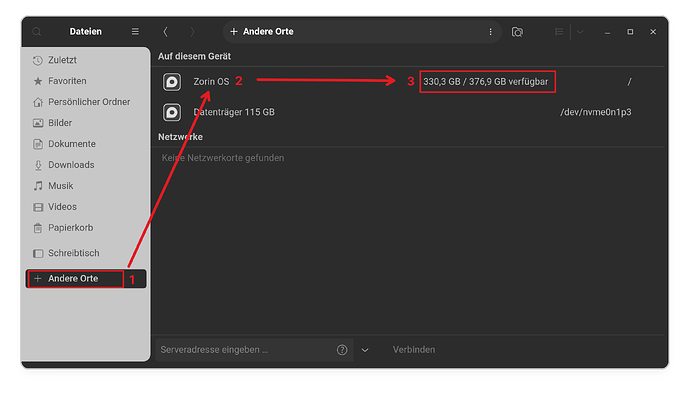690x394 pixels.
Task: Open the hamburger menu next to Dateien
Action: point(135,32)
